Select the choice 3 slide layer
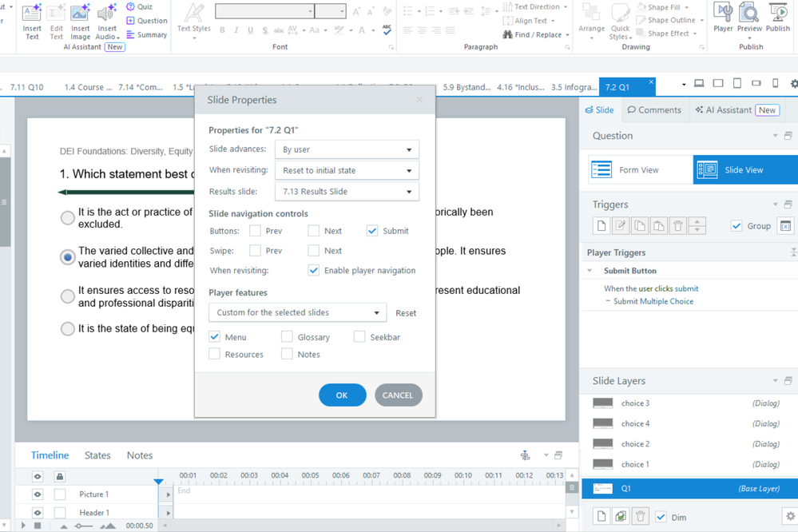This screenshot has height=532, width=798. (636, 403)
